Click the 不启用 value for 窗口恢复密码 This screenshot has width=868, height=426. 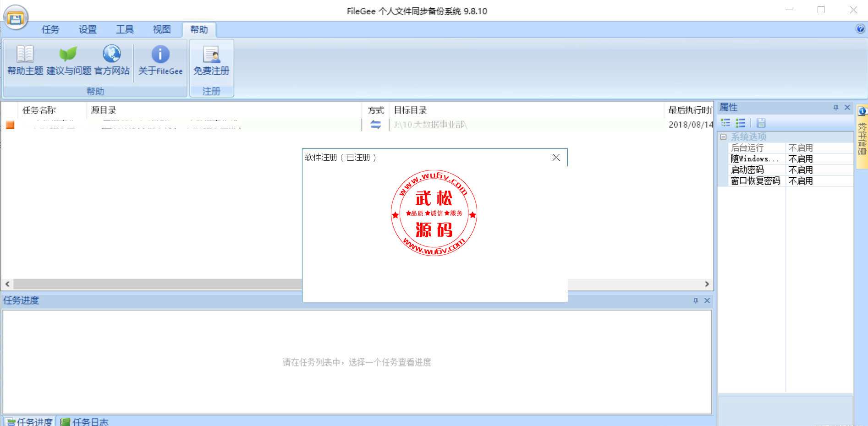click(801, 181)
